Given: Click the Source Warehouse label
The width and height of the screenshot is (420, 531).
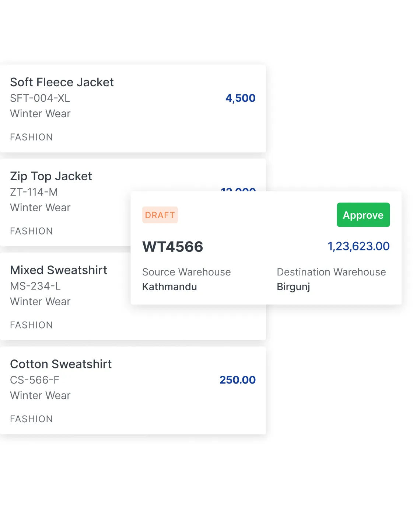Looking at the screenshot, I should coord(186,272).
